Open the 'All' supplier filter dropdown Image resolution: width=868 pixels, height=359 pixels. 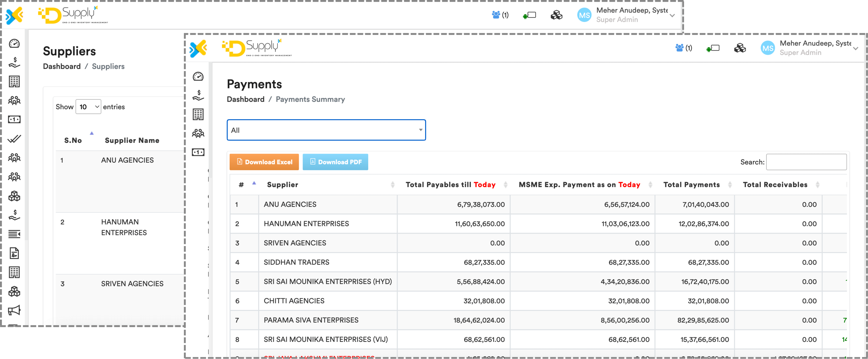coord(326,130)
